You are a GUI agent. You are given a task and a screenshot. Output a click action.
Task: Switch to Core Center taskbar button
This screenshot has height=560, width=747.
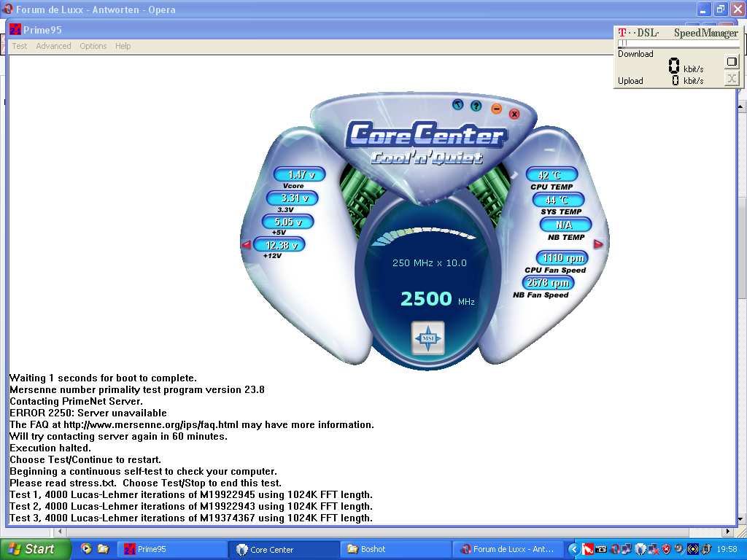click(x=285, y=549)
